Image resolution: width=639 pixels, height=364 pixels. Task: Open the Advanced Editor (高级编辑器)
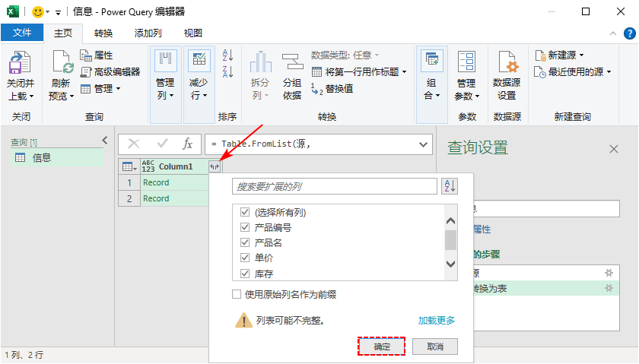tap(110, 72)
